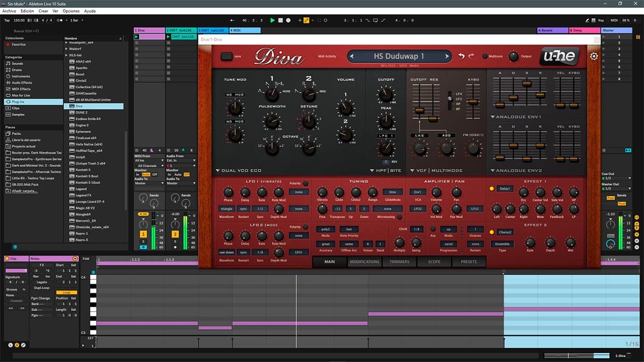The width and height of the screenshot is (644, 362).
Task: Click the green Play button in transport
Action: pyautogui.click(x=273, y=20)
